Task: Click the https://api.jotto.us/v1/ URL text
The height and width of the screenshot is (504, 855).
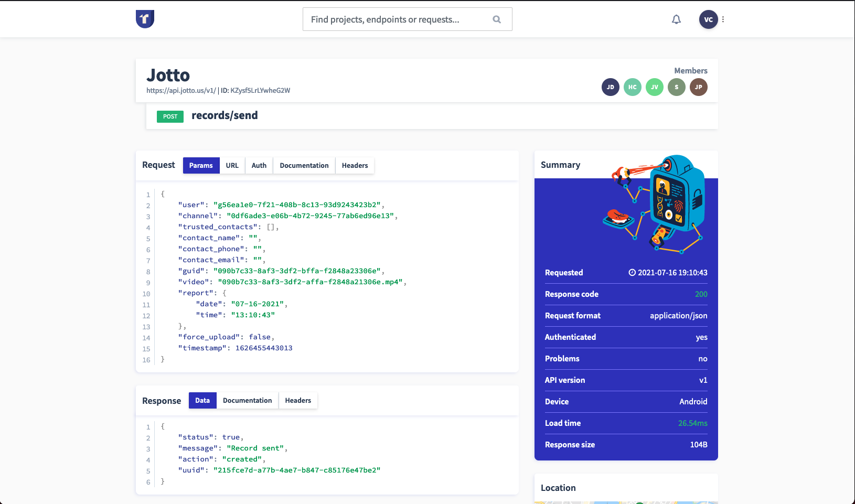Action: [x=181, y=90]
